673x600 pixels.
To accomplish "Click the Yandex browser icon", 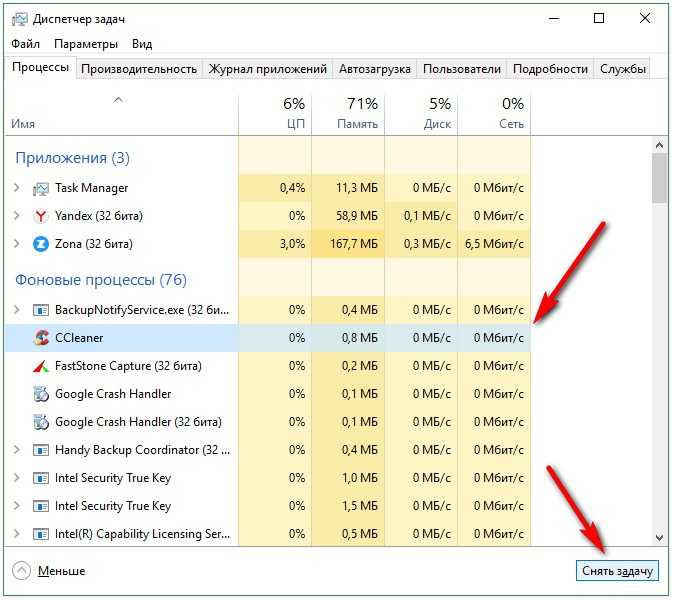I will [x=41, y=216].
